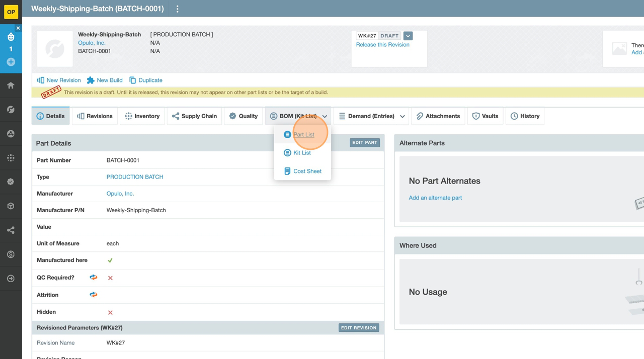This screenshot has height=359, width=644.
Task: Toggle the Attrition sync icon
Action: coord(94,295)
